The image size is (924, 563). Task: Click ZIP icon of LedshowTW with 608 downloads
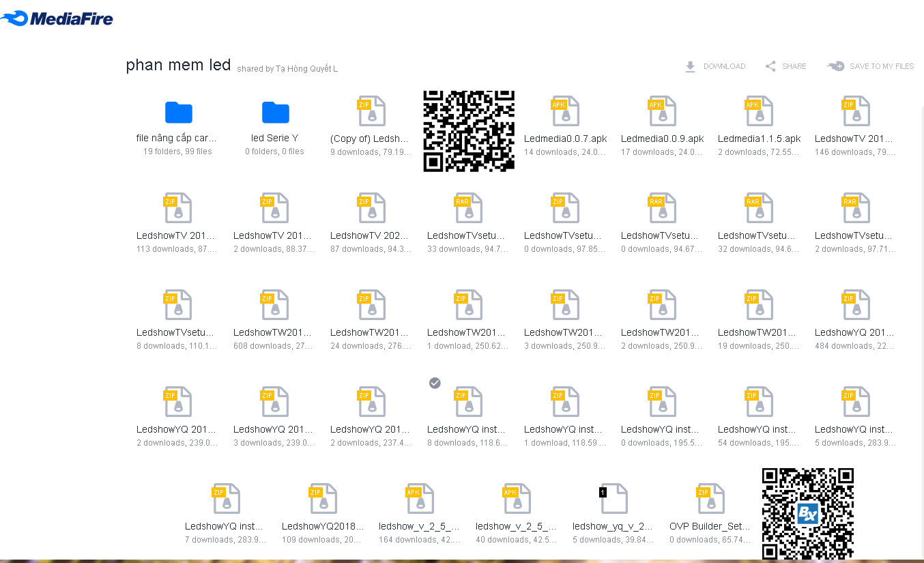tap(276, 304)
